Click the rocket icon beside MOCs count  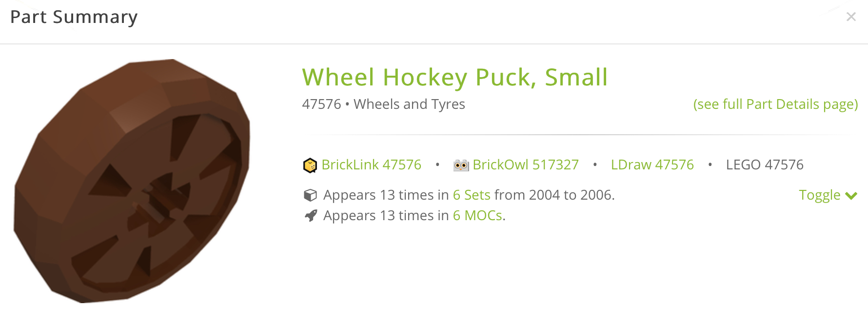(311, 215)
